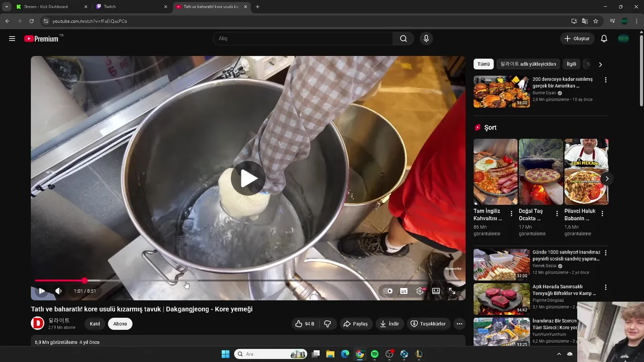644x362 pixels.
Task: Subscribe with the Abone button
Action: tap(120, 324)
